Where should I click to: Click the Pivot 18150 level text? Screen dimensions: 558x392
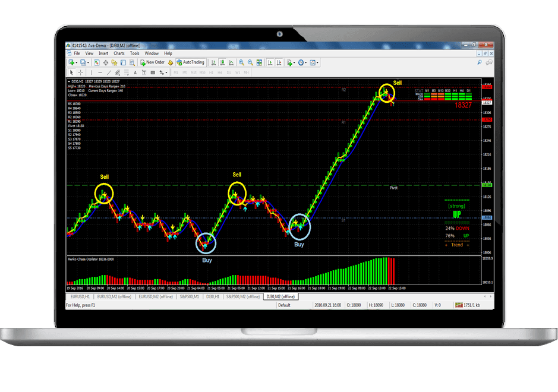click(76, 126)
